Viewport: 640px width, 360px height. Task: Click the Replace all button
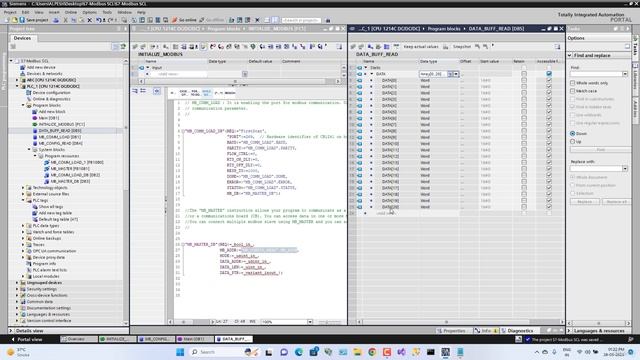(x=616, y=202)
